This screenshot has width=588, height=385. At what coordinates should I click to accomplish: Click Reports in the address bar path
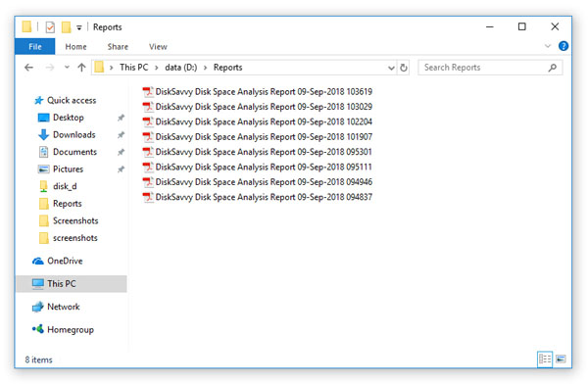[228, 68]
